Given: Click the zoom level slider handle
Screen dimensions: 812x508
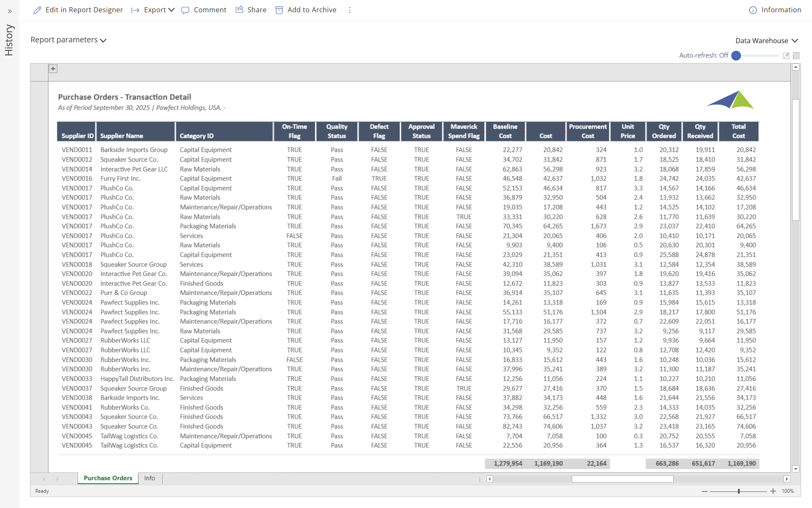Looking at the screenshot, I should pyautogui.click(x=739, y=491).
